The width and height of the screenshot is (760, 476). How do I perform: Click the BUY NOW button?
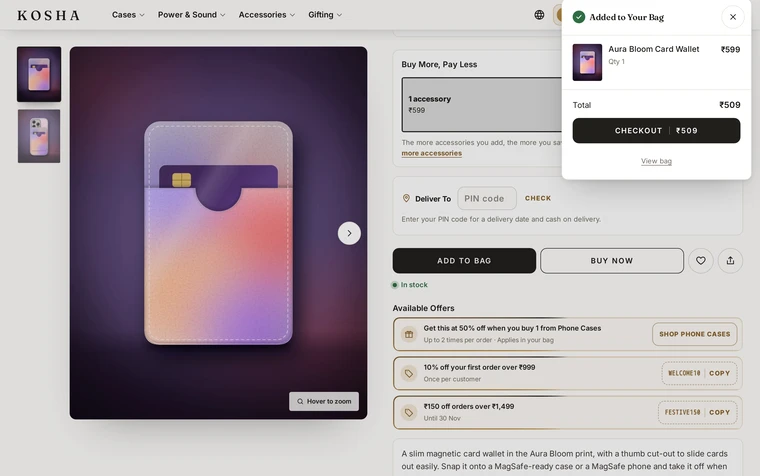[612, 261]
